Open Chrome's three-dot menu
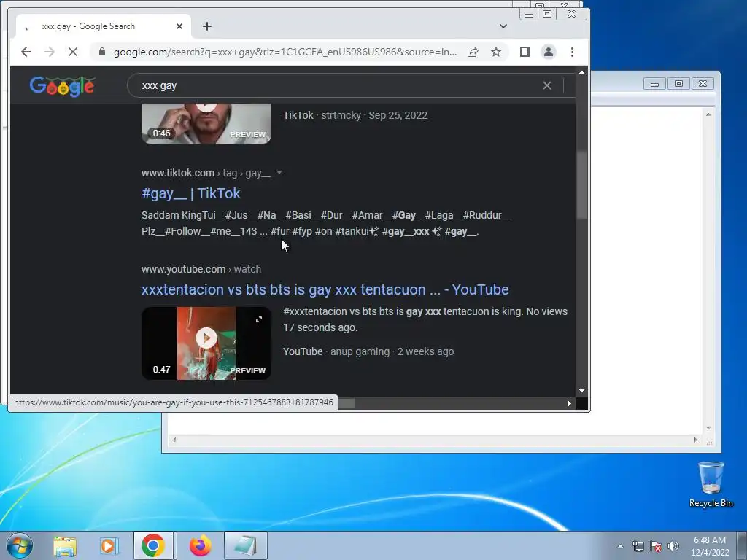The width and height of the screenshot is (747, 560). pos(572,52)
